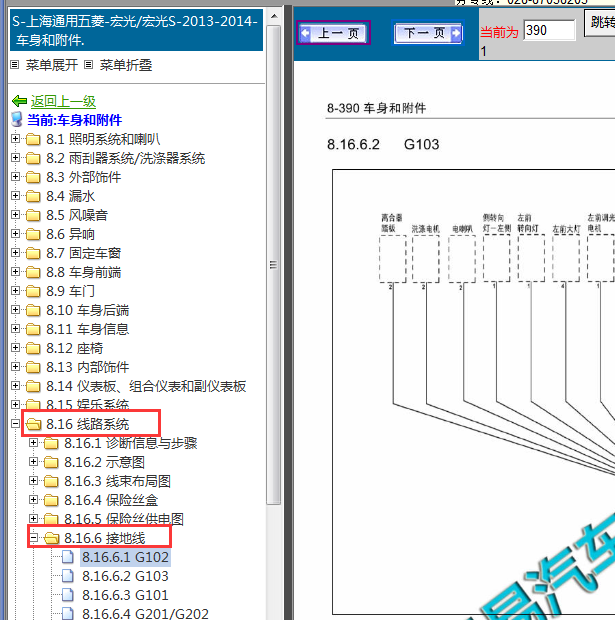
Task: Expand the 8.13 内部饰件 node
Action: pyautogui.click(x=15, y=367)
